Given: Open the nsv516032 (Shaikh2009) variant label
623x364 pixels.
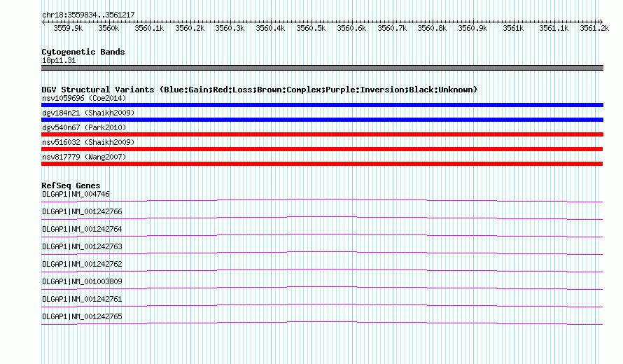Looking at the screenshot, I should click(88, 142).
